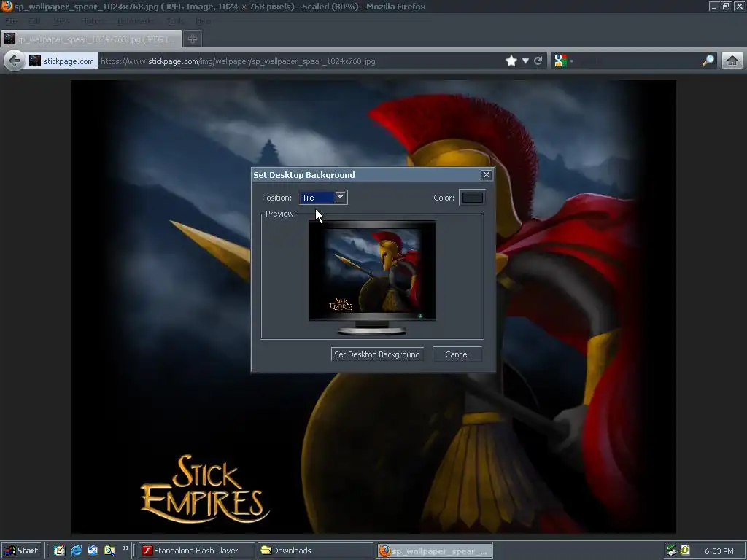Open the Google search engine selector

pos(562,61)
